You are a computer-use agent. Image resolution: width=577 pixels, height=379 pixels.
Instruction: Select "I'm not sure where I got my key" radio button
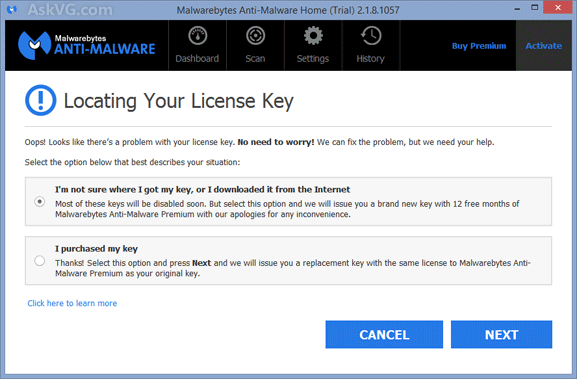click(x=39, y=202)
